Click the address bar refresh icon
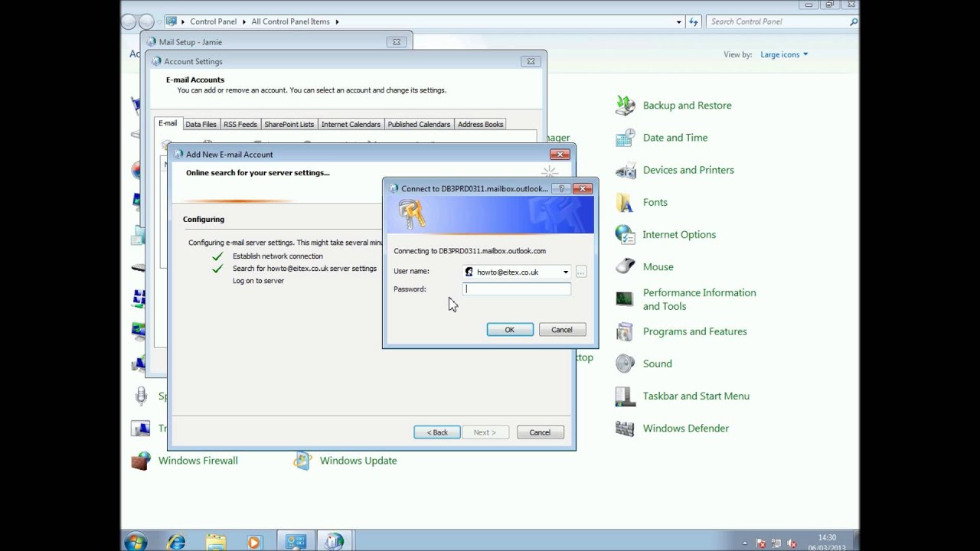Viewport: 980px width, 551px height. [694, 21]
